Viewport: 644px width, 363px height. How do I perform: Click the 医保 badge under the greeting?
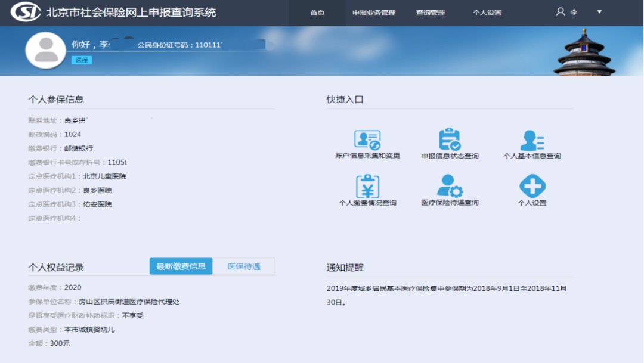pyautogui.click(x=82, y=60)
